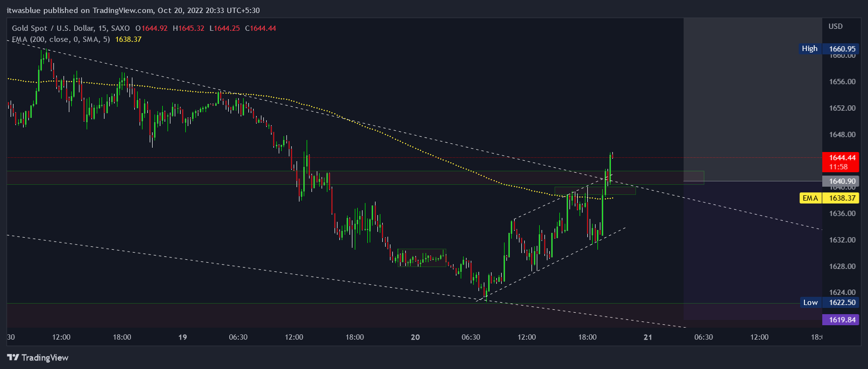Click 1628.00 on the price axis

(842, 267)
